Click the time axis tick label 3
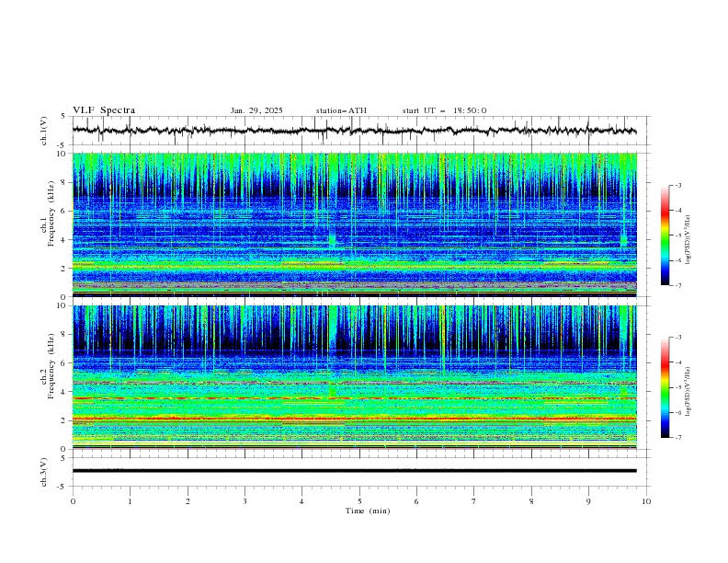This screenshot has height=563, width=728. pyautogui.click(x=245, y=501)
